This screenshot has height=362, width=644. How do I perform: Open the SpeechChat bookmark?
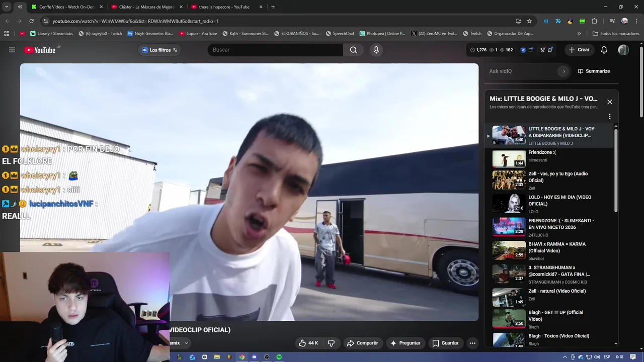340,34
